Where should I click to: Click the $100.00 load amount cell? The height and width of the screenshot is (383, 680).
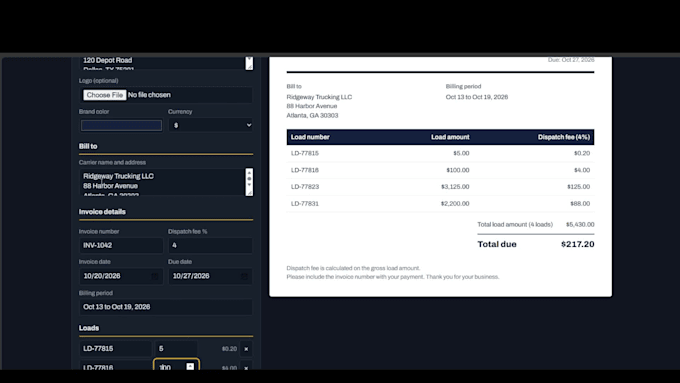click(458, 170)
